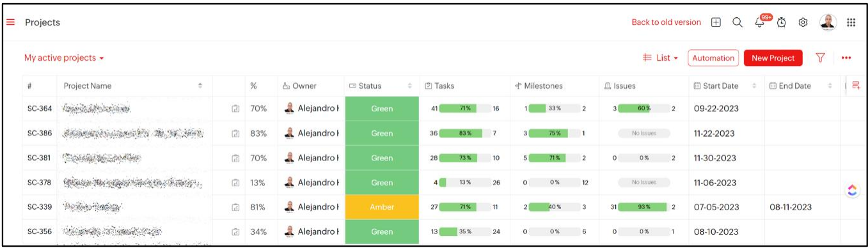Click the add column icon in header

point(856,86)
